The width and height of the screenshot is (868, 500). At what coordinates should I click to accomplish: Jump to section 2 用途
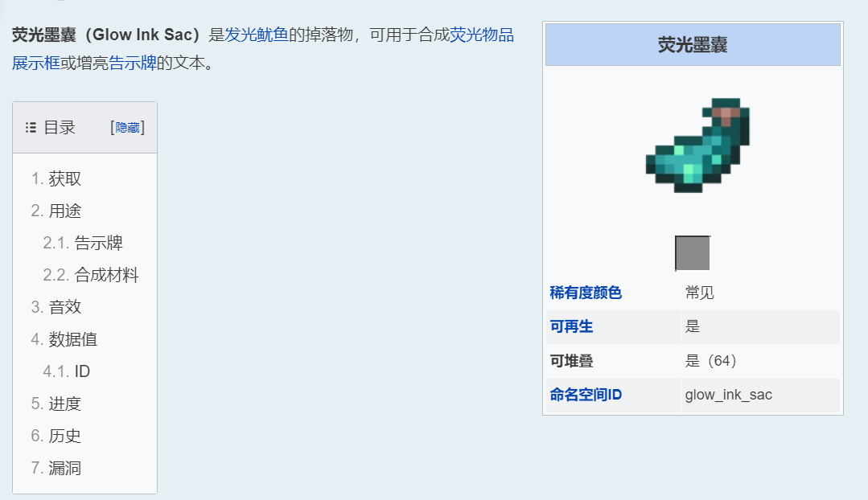(64, 211)
